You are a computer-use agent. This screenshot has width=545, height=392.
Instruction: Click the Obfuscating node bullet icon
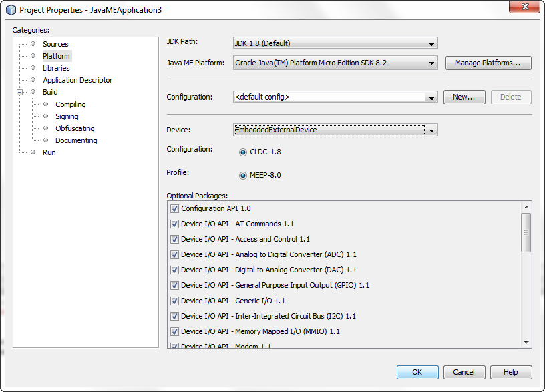46,128
